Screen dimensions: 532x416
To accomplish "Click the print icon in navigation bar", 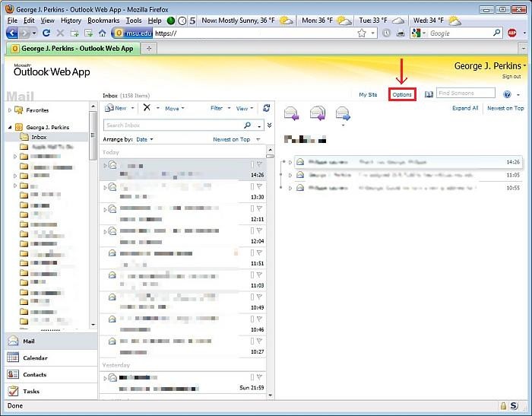I will coord(401,33).
